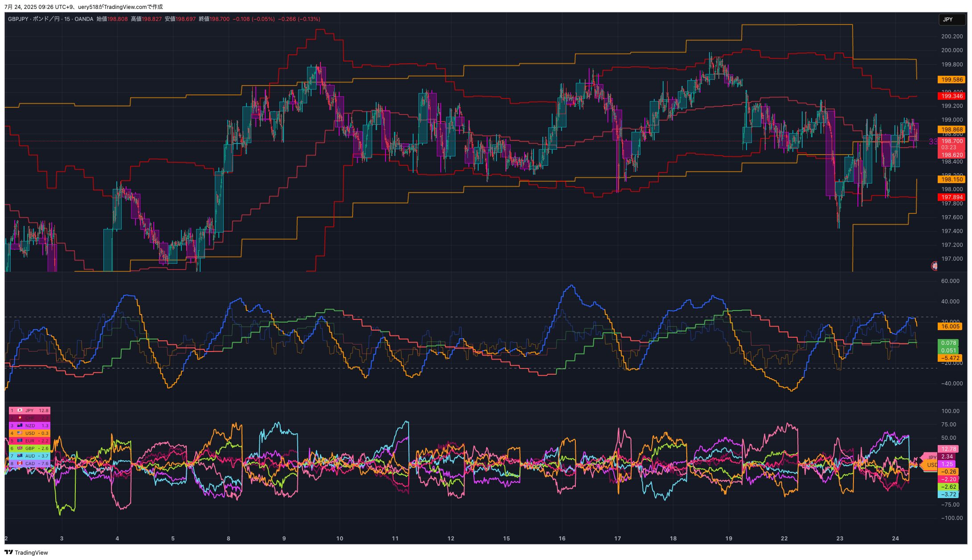This screenshot has width=972, height=560.
Task: Click the UK flag event icon on chart
Action: (934, 266)
